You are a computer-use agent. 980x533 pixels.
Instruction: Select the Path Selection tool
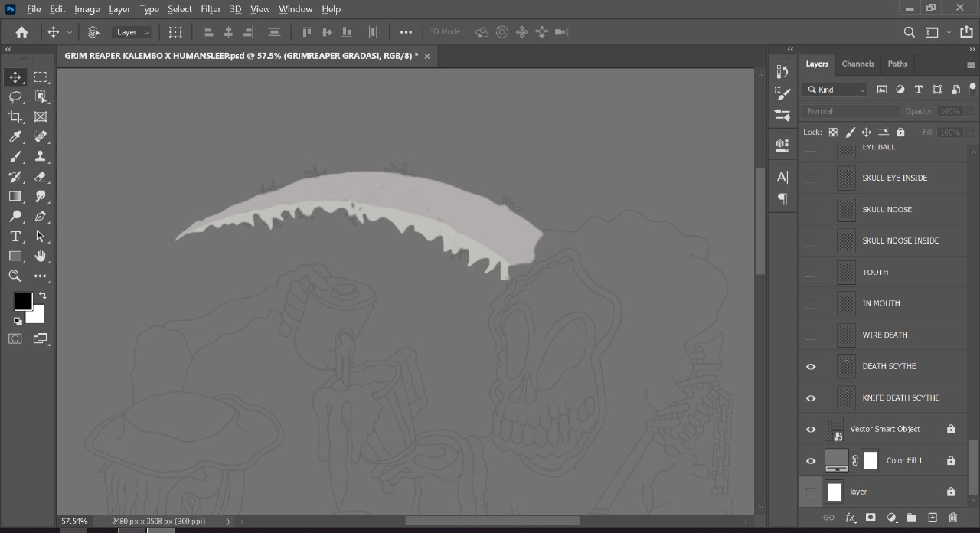click(41, 236)
